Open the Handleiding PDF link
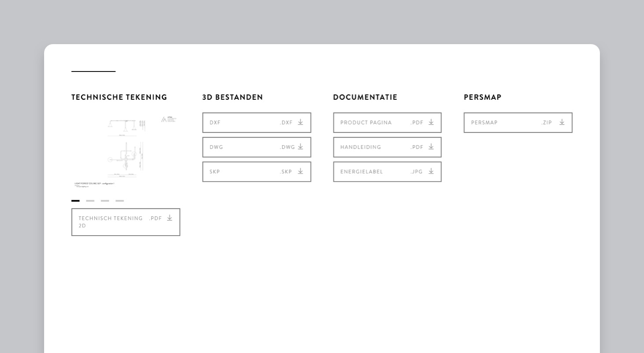 pyautogui.click(x=387, y=147)
